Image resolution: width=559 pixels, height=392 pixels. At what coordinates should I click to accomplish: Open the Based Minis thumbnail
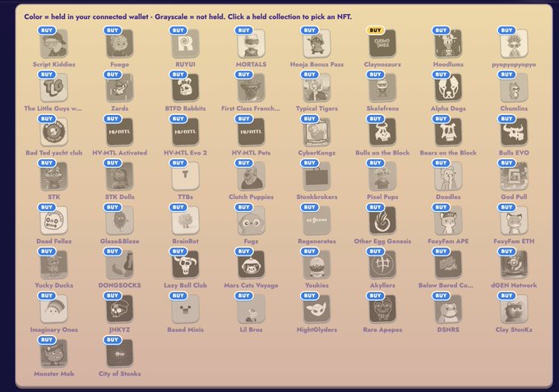click(x=186, y=309)
